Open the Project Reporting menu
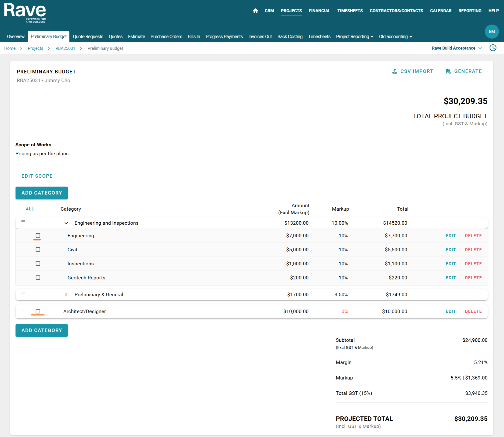The width and height of the screenshot is (504, 437). pyautogui.click(x=354, y=36)
